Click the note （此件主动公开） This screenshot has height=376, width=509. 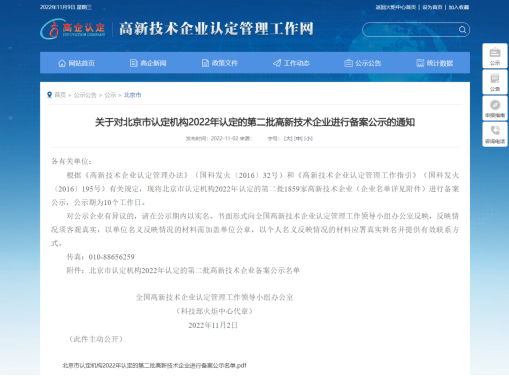[x=96, y=339]
